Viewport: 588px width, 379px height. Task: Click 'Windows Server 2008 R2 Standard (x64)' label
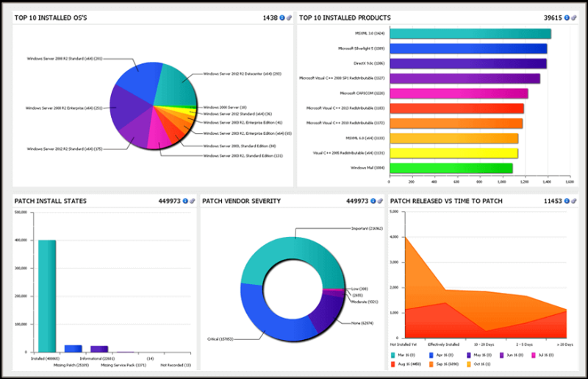coord(65,59)
